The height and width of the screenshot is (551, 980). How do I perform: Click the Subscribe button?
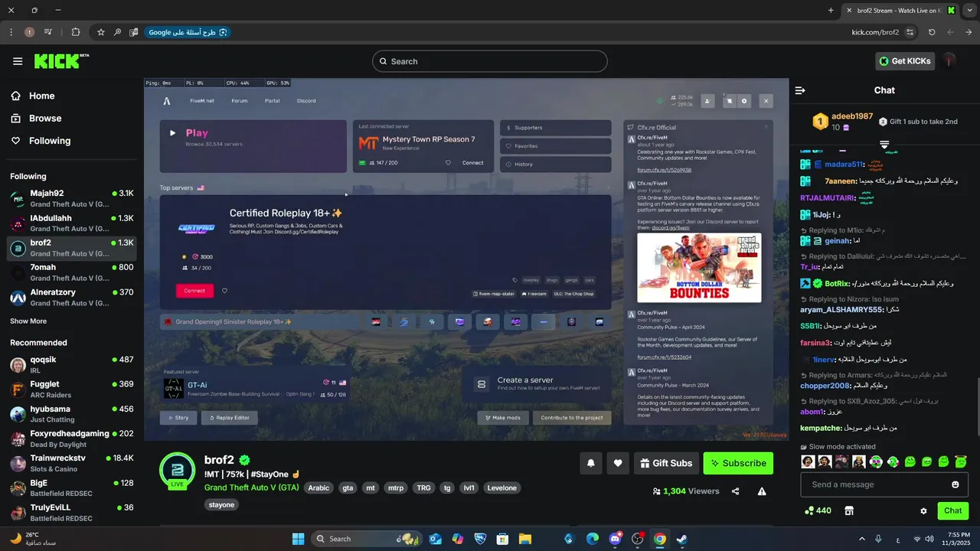738,463
